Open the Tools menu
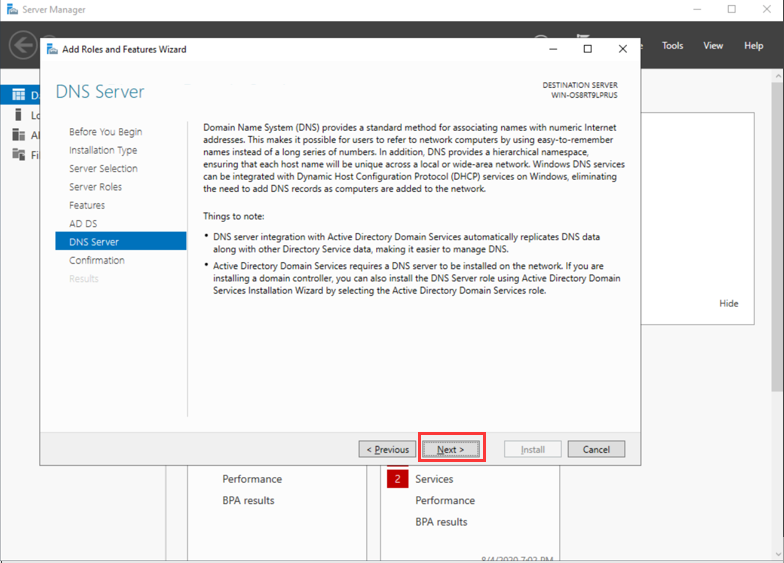 pos(672,45)
